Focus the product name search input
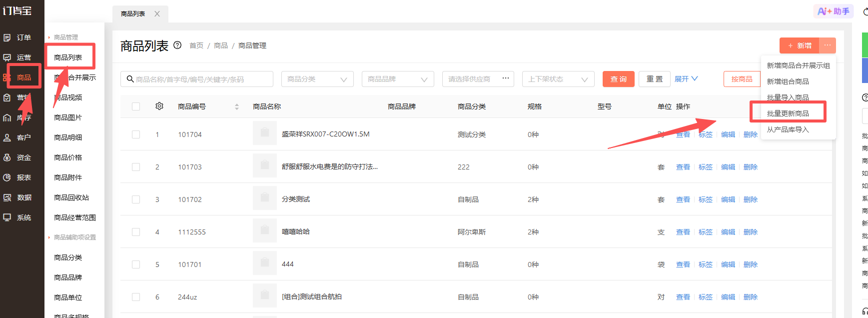Image resolution: width=868 pixels, height=318 pixels. coord(197,79)
